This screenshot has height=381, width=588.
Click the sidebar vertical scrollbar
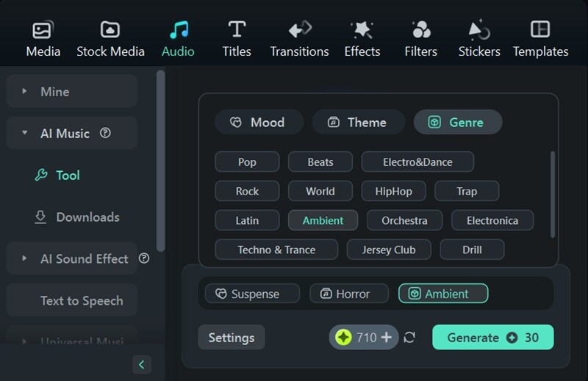point(160,161)
